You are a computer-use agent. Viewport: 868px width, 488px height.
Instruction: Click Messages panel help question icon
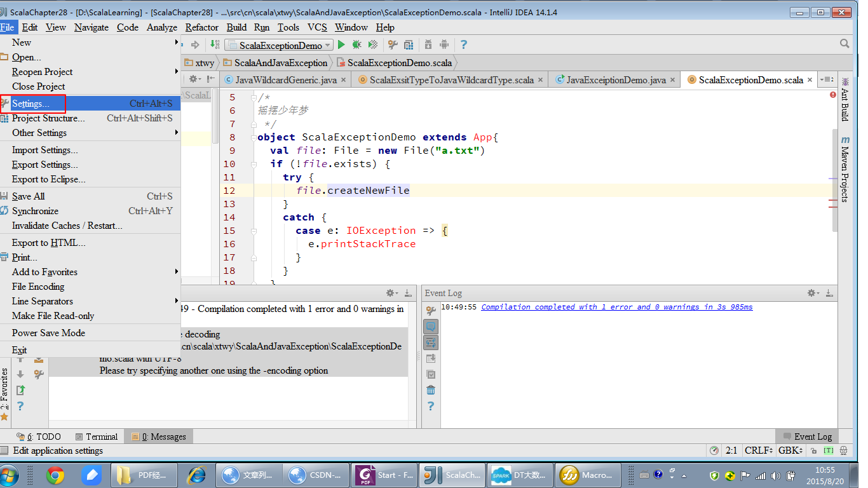21,406
